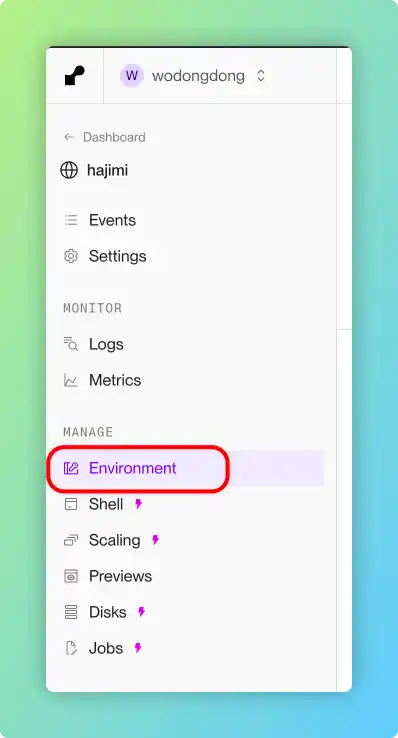Click the Environment edit icon

point(71,468)
